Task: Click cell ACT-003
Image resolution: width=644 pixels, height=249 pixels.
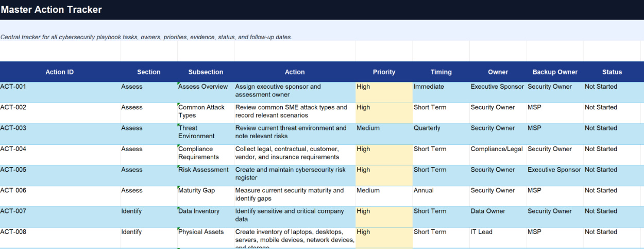Action: pos(60,134)
